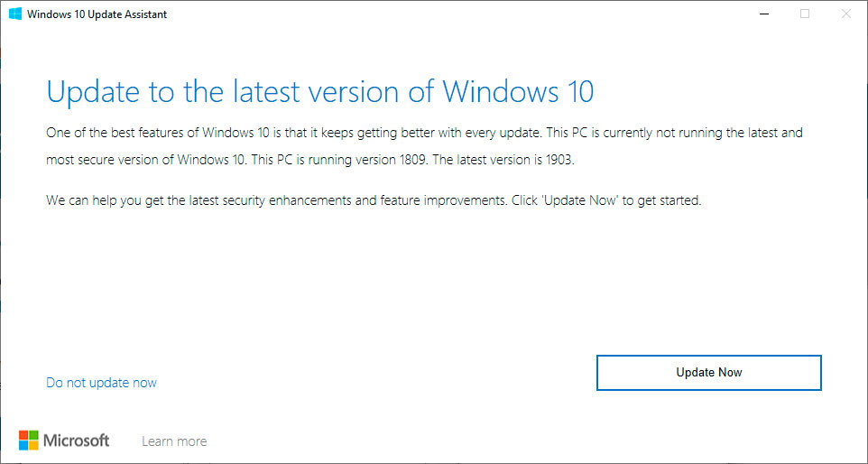Minimize the Update Assistant window

(764, 14)
